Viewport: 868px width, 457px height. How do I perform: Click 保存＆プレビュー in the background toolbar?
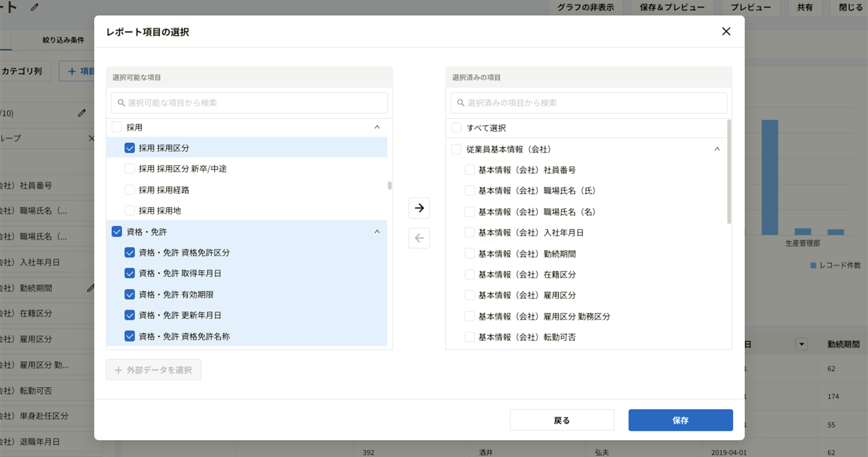coord(672,7)
